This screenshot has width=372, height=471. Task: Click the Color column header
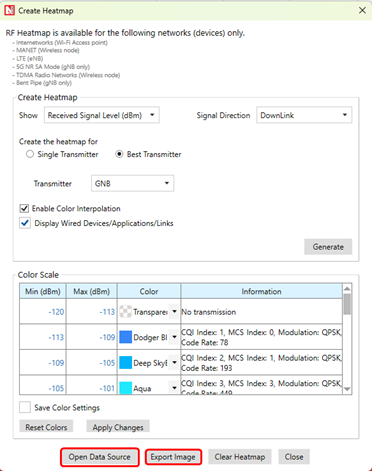click(149, 291)
